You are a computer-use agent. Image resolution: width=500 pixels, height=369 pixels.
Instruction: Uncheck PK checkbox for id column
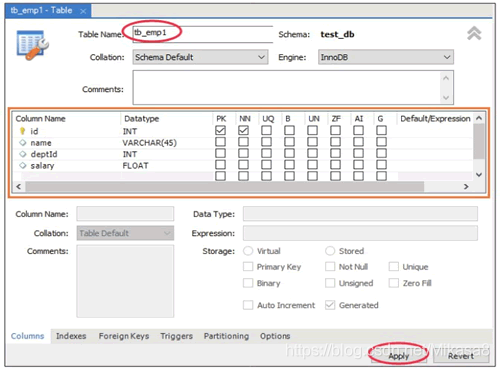click(x=220, y=130)
